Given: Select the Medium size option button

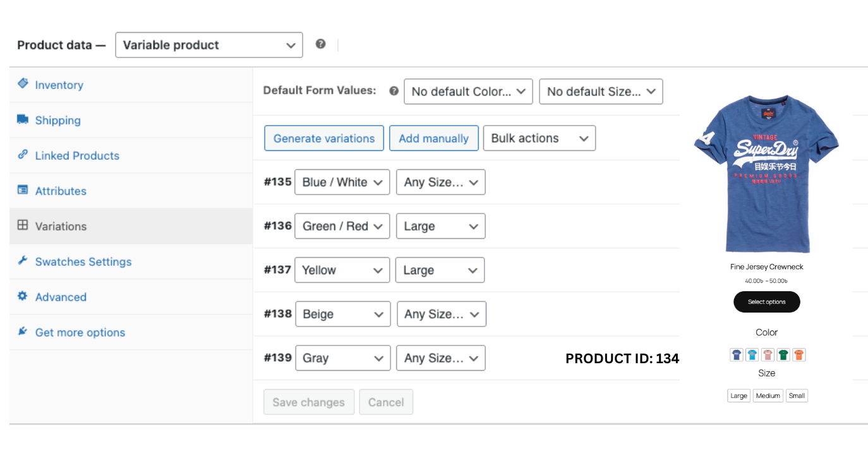Looking at the screenshot, I should click(768, 396).
